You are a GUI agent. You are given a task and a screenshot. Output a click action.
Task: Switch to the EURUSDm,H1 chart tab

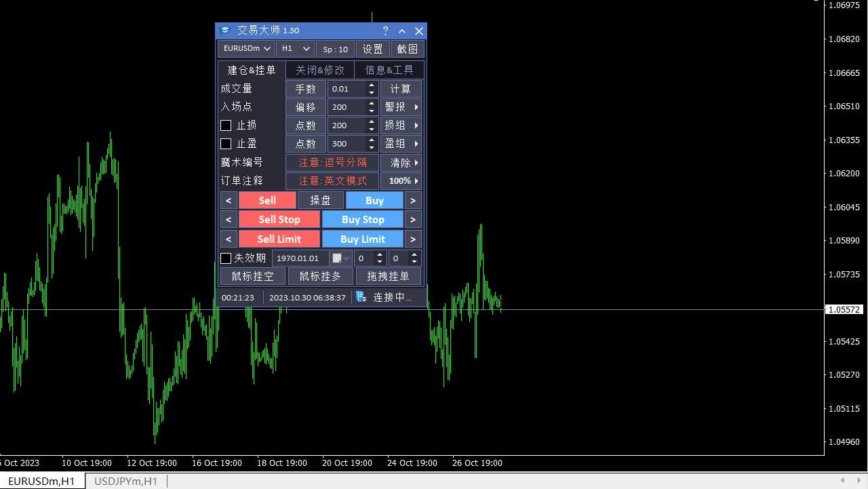point(41,481)
